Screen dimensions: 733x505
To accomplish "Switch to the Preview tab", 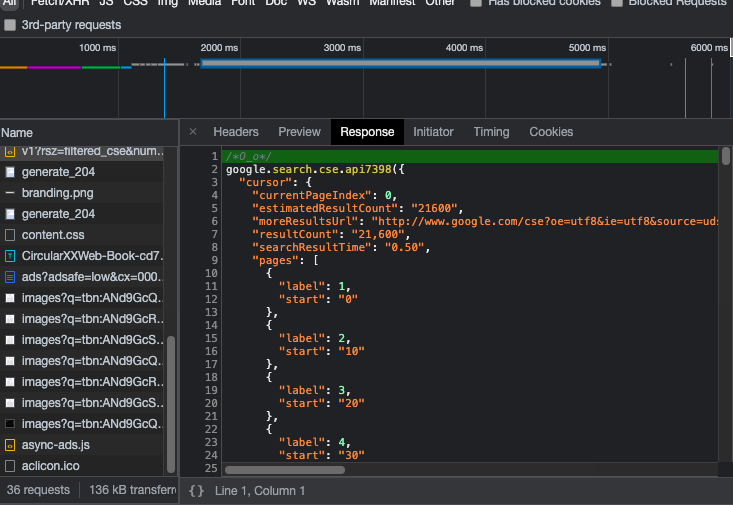I will pos(299,132).
